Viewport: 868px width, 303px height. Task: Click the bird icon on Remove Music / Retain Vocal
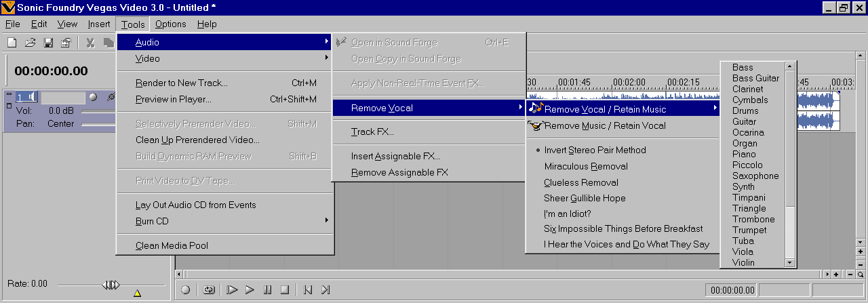536,125
